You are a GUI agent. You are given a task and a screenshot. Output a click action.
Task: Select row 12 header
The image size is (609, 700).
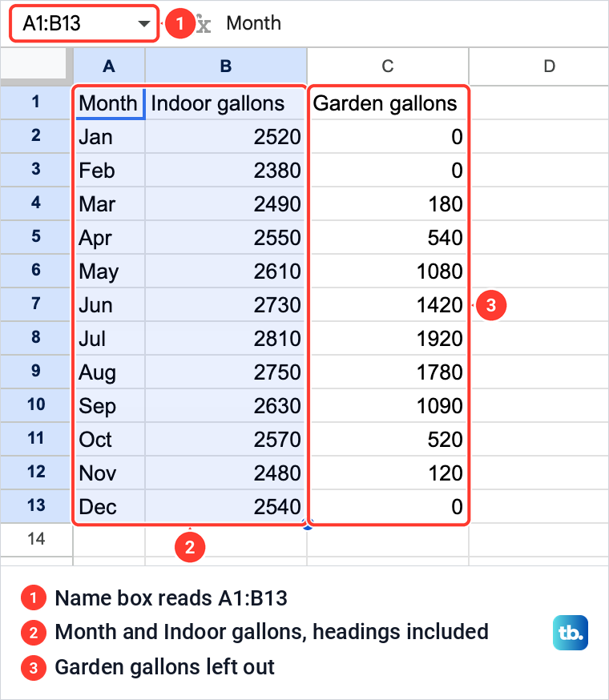[x=36, y=473]
